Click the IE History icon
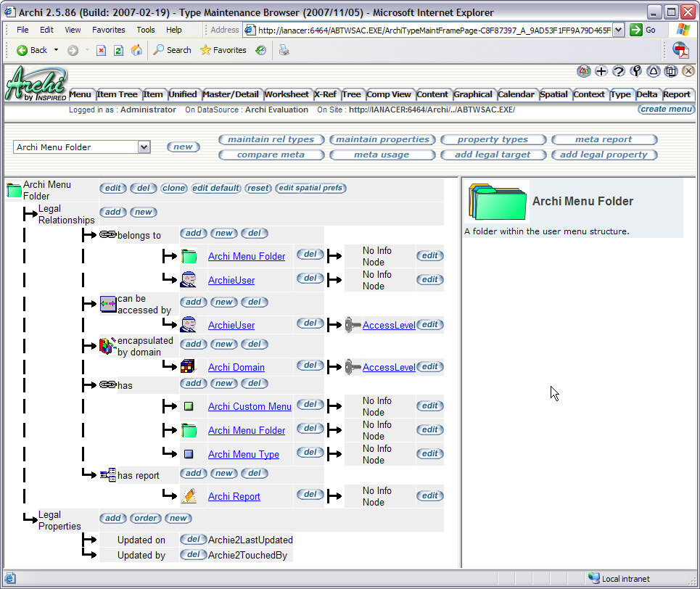The image size is (700, 589). click(260, 51)
